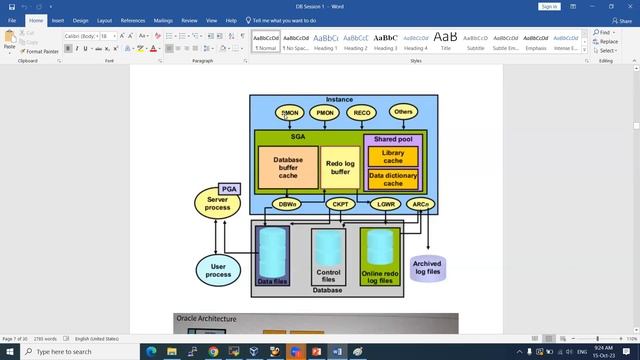
Task: Decrease paragraph indent
Action: coord(211,36)
